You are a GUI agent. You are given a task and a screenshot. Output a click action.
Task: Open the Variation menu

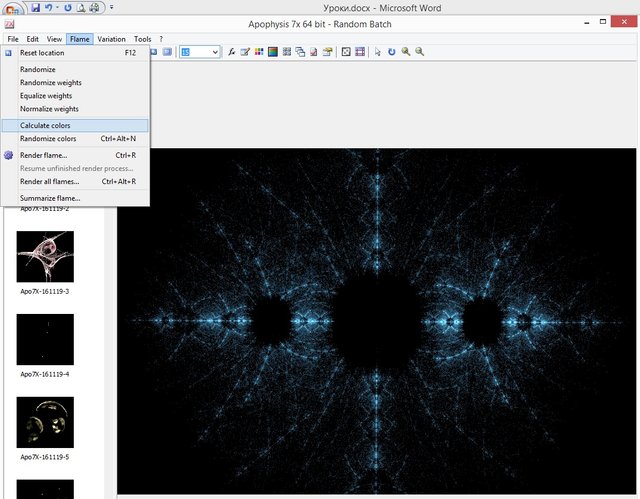click(x=111, y=39)
